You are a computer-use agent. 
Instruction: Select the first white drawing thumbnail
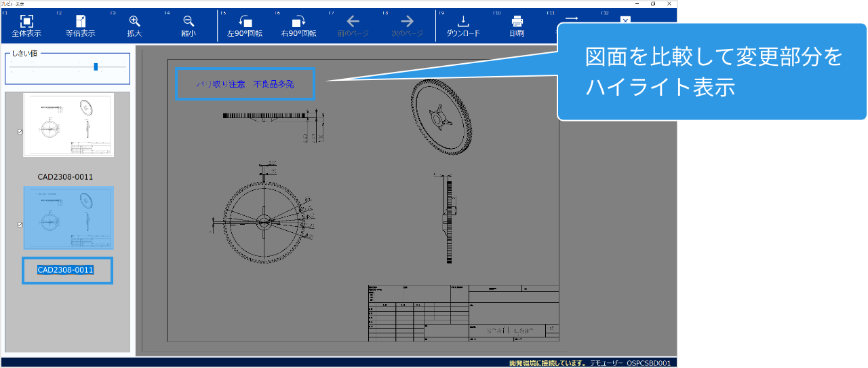[x=68, y=125]
